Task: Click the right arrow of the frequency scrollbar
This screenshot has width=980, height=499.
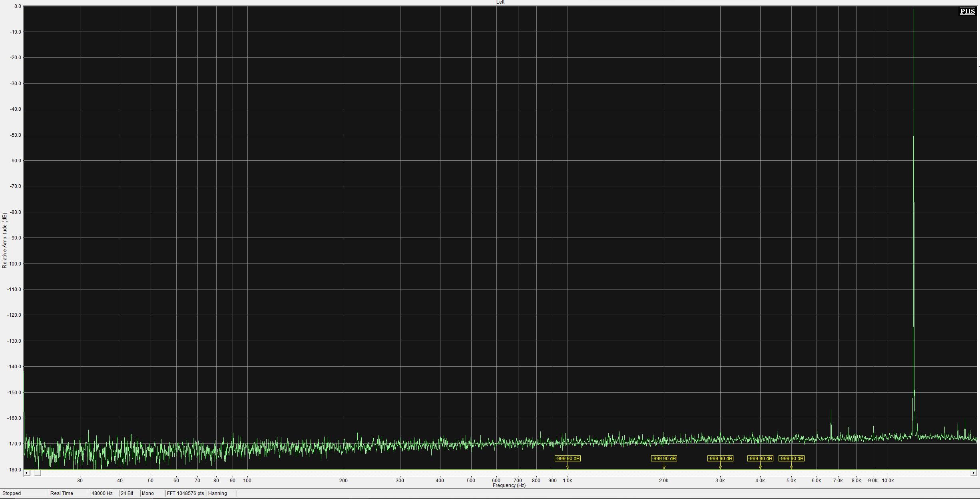Action: pyautogui.click(x=973, y=473)
